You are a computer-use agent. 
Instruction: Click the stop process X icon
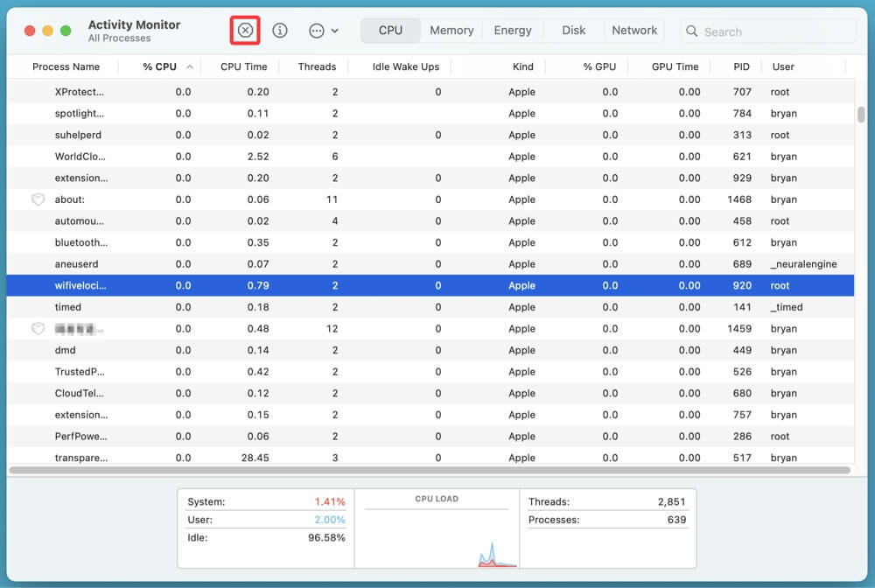click(245, 31)
